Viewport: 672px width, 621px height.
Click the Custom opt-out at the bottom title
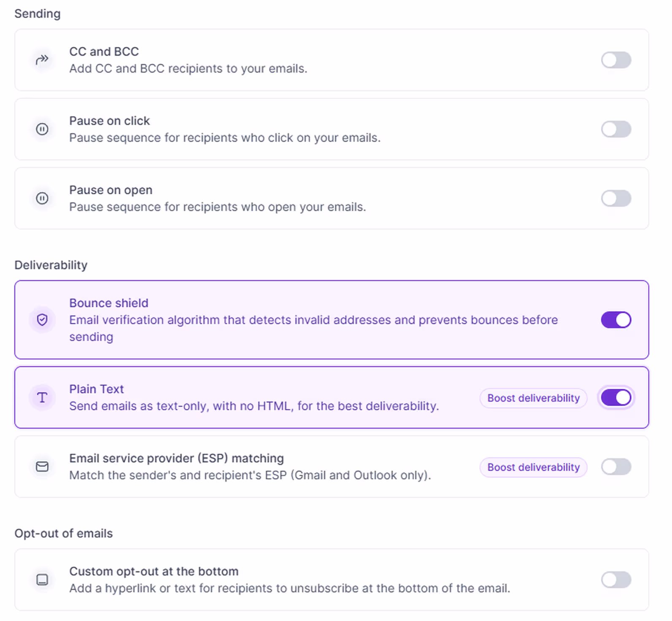pyautogui.click(x=154, y=571)
